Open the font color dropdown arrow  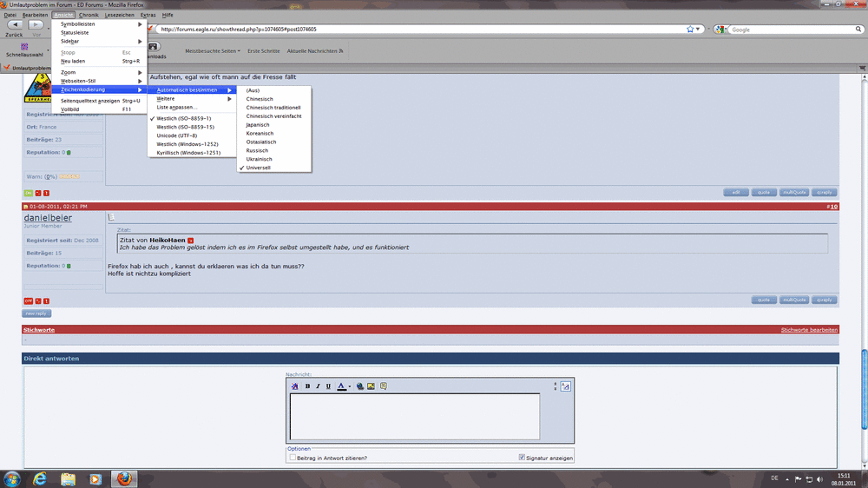tap(349, 386)
